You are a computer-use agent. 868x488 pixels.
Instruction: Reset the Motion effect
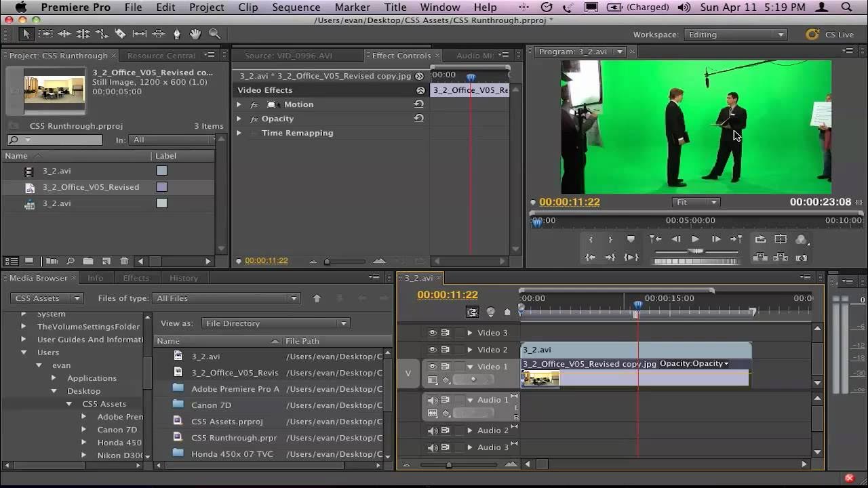tap(418, 104)
